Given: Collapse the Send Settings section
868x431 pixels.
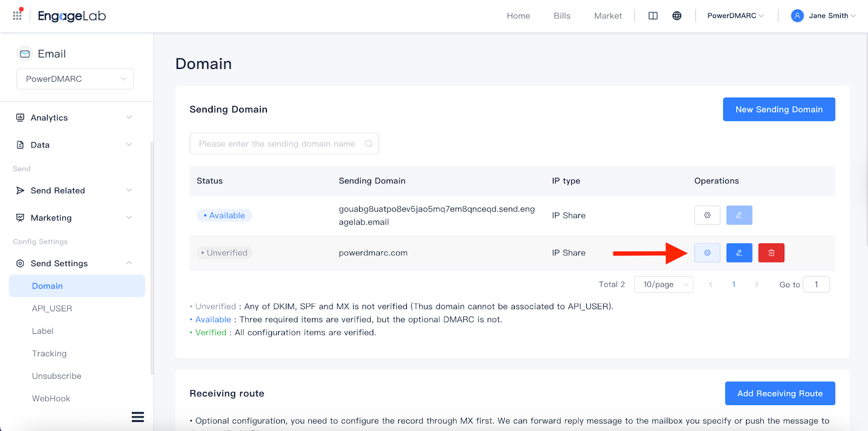Looking at the screenshot, I should [x=129, y=263].
